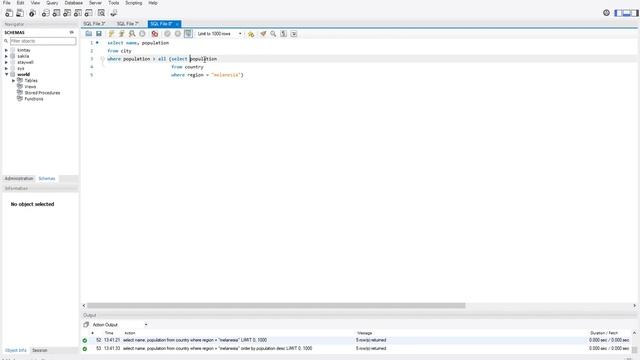Expand the staywell schema
Image resolution: width=640 pixels, height=360 pixels.
[x=6, y=62]
